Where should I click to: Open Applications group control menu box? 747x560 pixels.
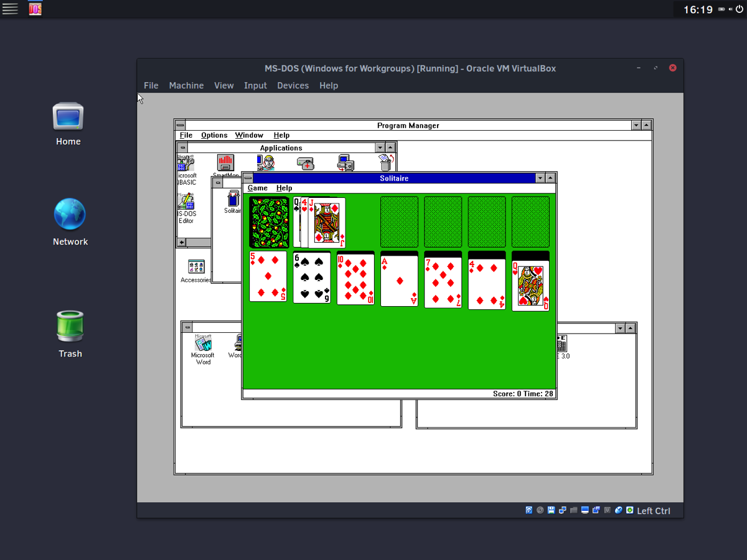coord(182,147)
